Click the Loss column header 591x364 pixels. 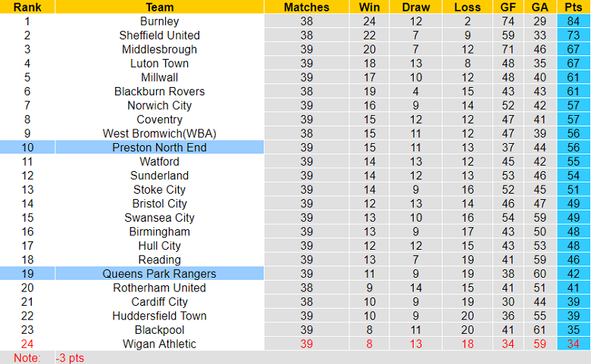pyautogui.click(x=467, y=7)
